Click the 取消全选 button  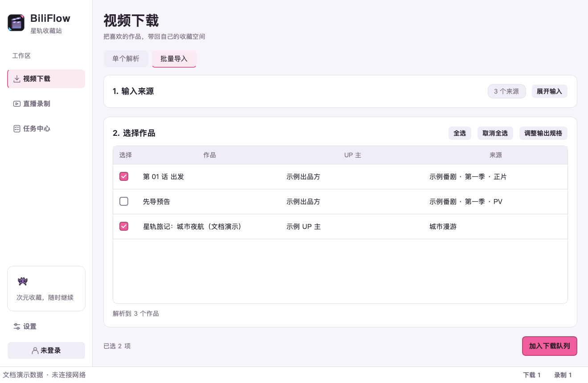(x=495, y=133)
